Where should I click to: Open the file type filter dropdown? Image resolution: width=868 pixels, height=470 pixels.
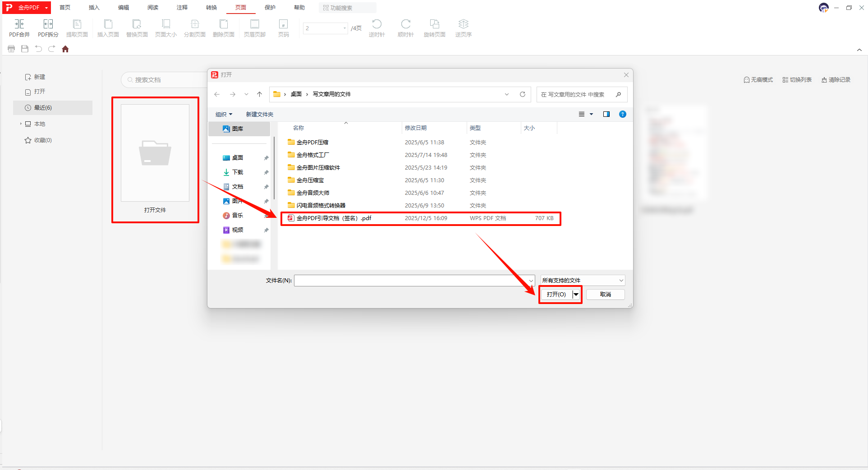click(583, 281)
